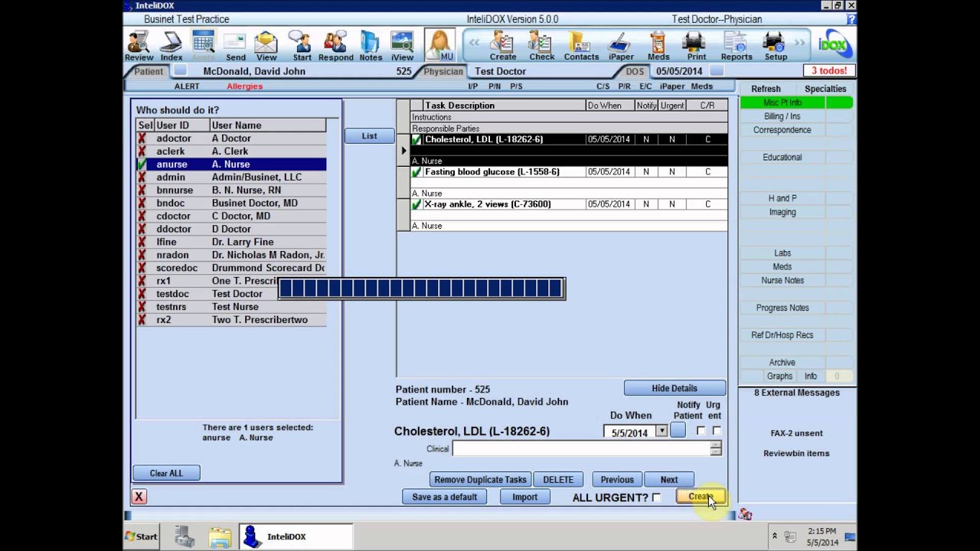Uncheck the Fasting blood glucose task
This screenshot has height=551, width=980.
(416, 172)
